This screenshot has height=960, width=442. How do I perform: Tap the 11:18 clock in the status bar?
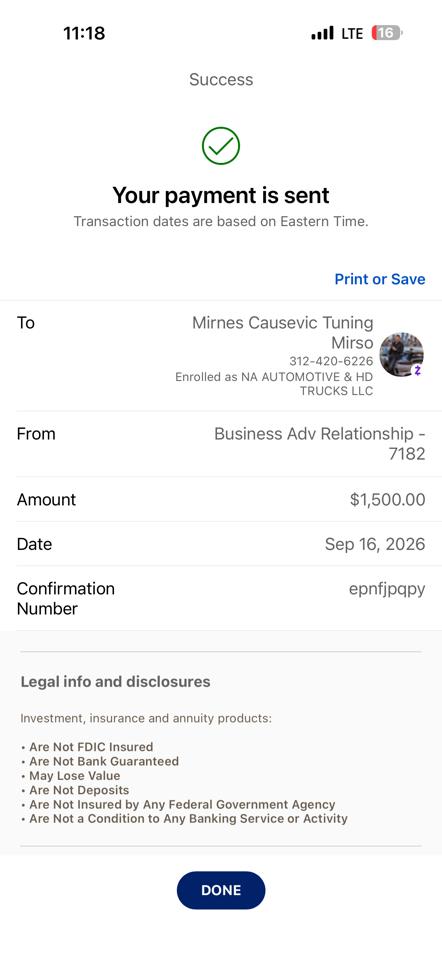tap(84, 33)
